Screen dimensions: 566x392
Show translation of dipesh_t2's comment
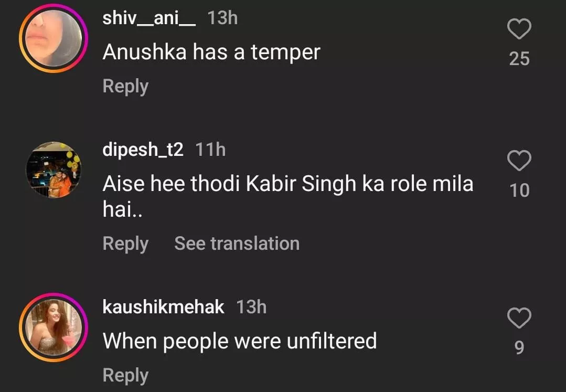237,243
